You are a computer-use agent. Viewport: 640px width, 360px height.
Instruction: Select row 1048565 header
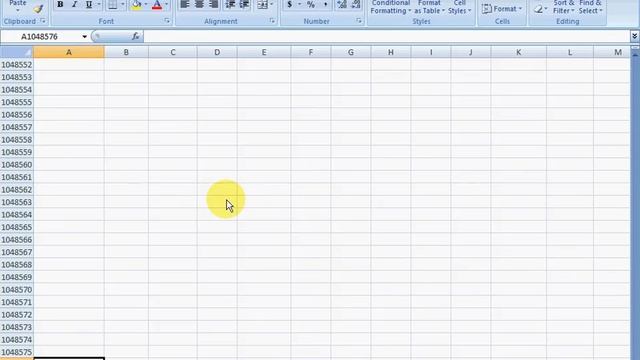[x=17, y=227]
